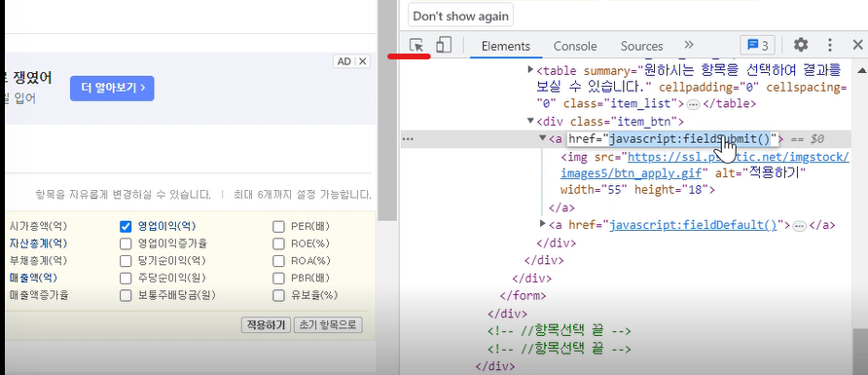Click the 부채총계(억) label
The image size is (868, 375).
click(39, 261)
